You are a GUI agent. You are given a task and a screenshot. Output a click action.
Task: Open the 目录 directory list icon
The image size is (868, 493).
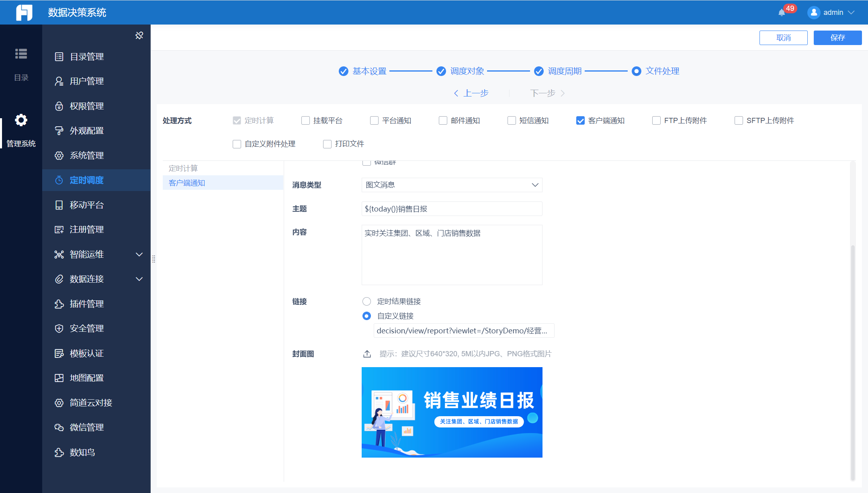click(x=21, y=54)
